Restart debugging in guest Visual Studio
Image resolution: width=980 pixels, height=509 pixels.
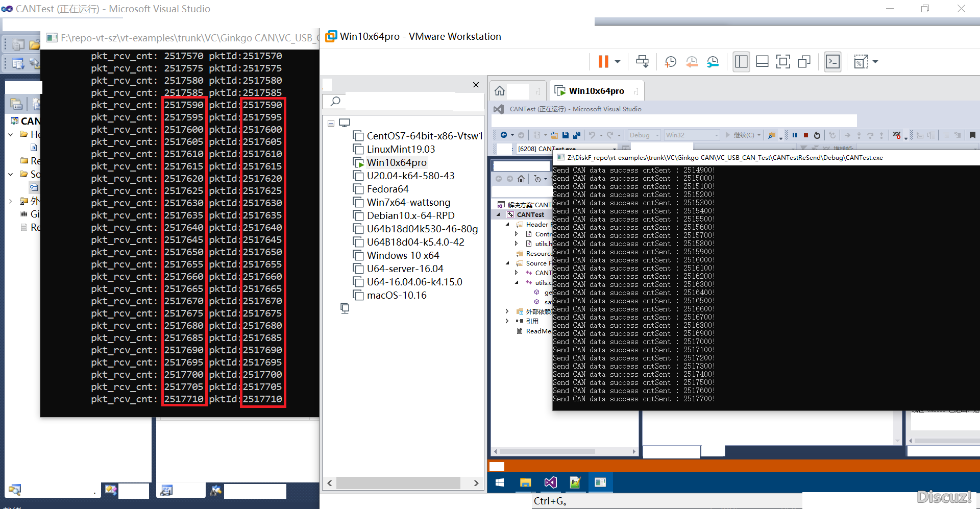(x=817, y=135)
